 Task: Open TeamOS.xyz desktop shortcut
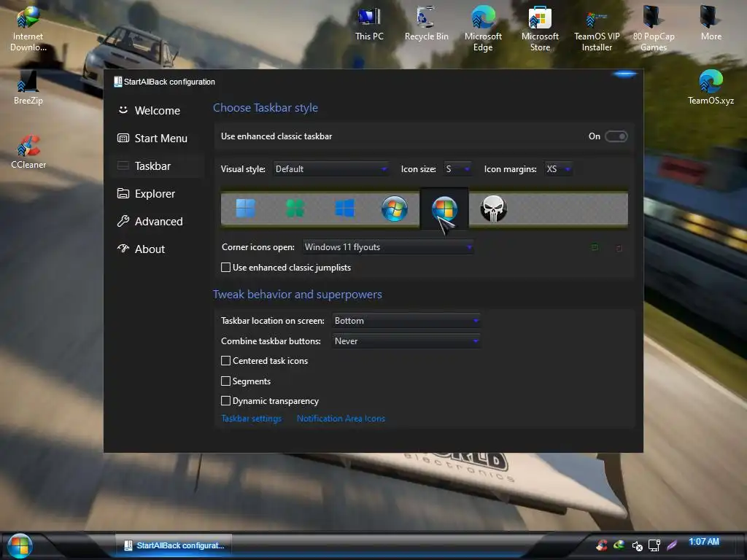711,87
